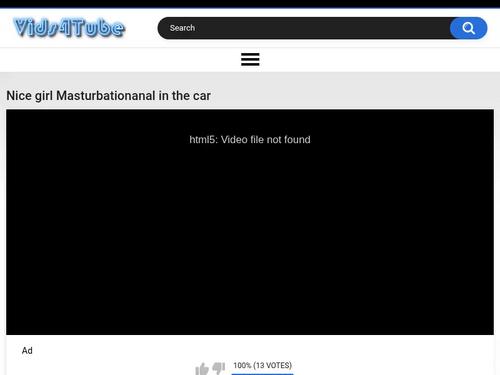
Task: Click the blue magnifier search button
Action: 468,28
